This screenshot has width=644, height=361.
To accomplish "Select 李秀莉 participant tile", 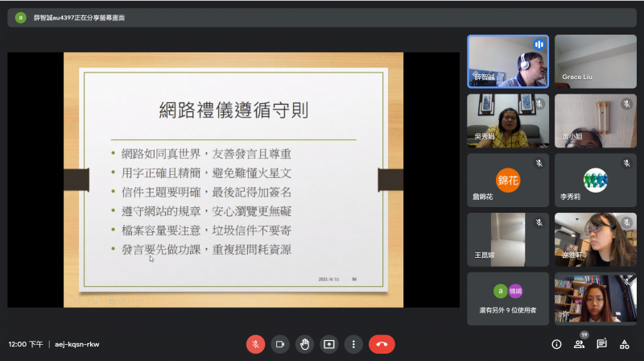I will click(x=596, y=180).
